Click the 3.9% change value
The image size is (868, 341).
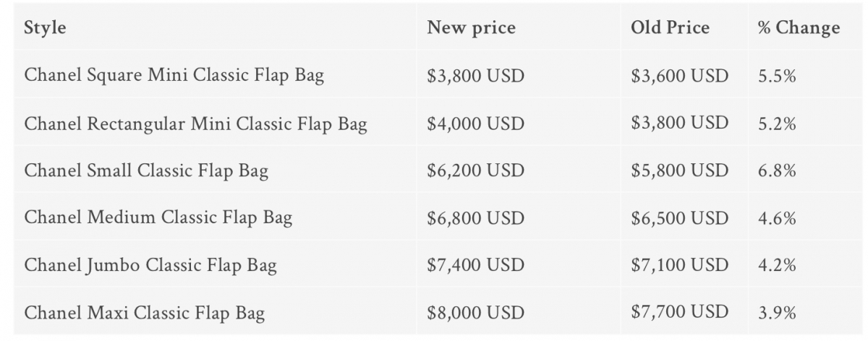pos(777,313)
